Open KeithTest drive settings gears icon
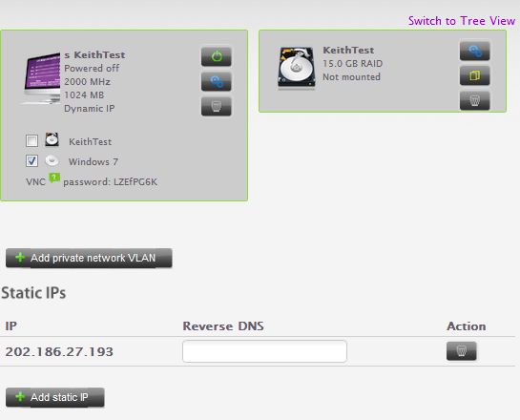 point(474,52)
